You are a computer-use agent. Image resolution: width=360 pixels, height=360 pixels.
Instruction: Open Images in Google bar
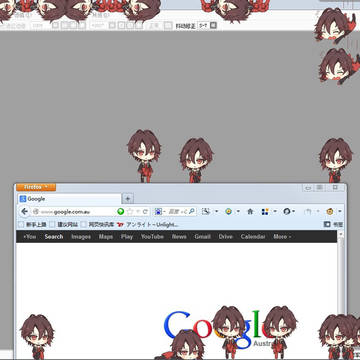click(81, 237)
